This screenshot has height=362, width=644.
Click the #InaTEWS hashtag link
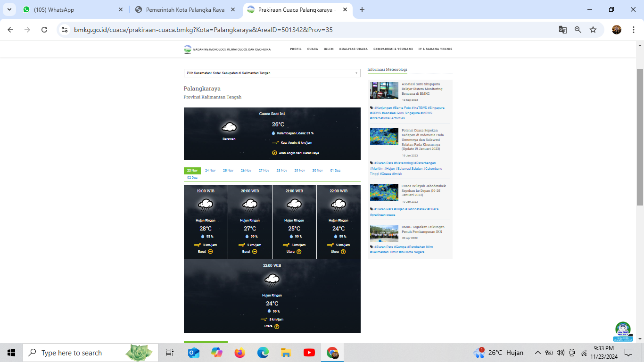point(419,107)
